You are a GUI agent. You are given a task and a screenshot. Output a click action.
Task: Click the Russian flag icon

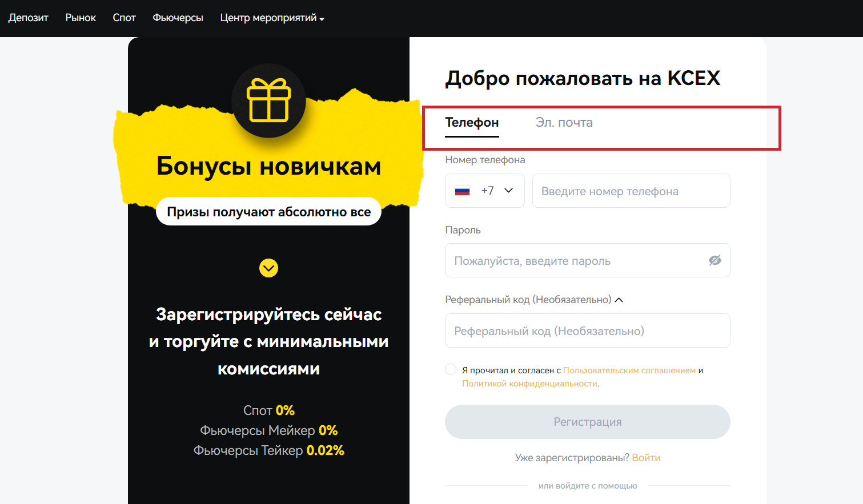coord(462,191)
